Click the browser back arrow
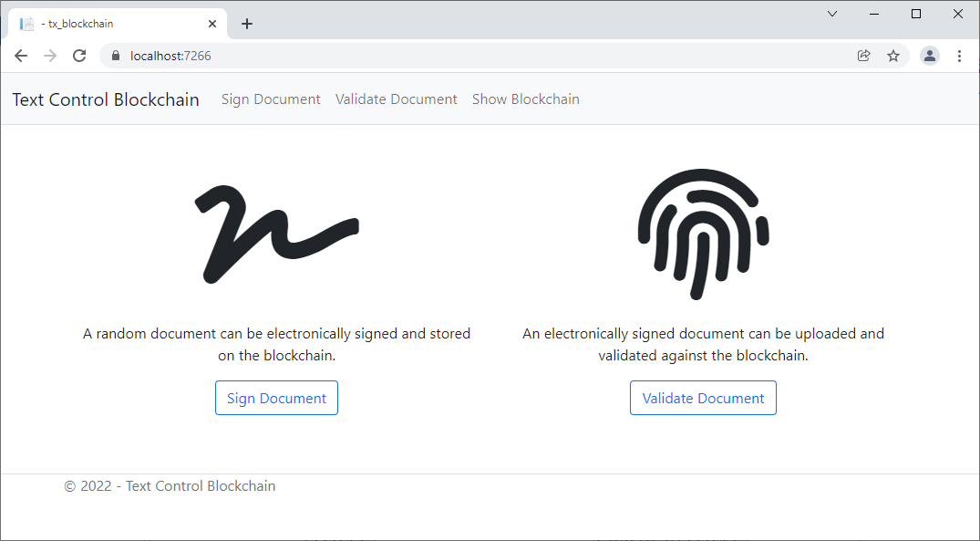980x541 pixels. [21, 56]
